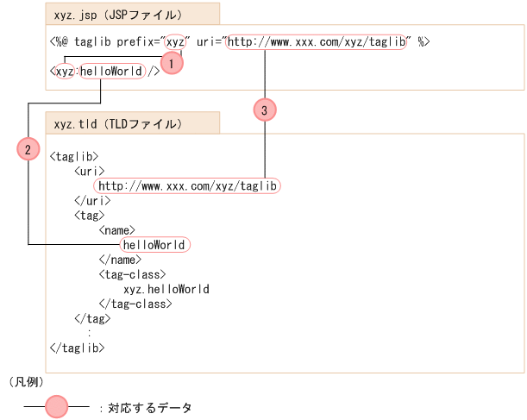Click the numbered circle marker 1
Viewport: 527px width, 420px height.
173,64
